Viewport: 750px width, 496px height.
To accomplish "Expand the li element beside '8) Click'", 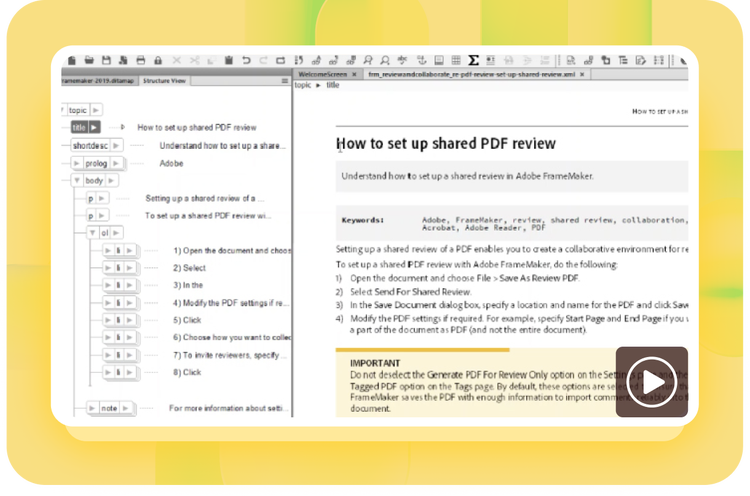I will pos(108,372).
